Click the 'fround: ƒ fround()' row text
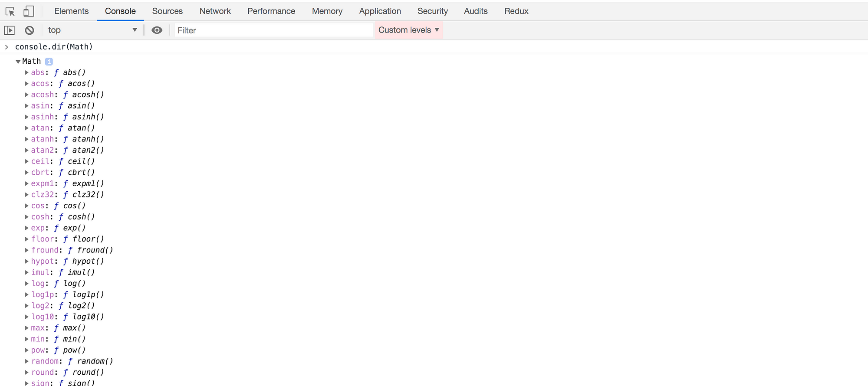This screenshot has width=868, height=386. (72, 250)
